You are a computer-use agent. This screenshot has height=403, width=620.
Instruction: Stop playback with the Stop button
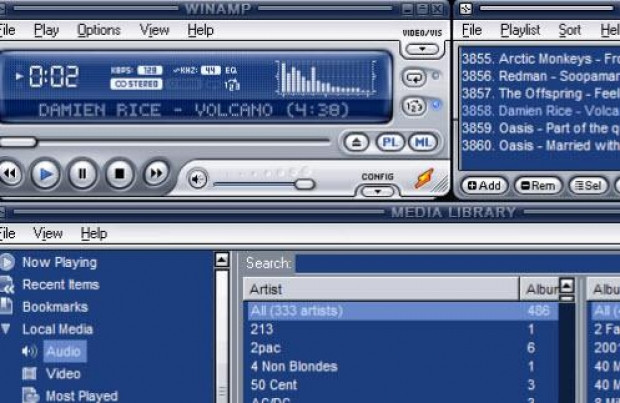(x=119, y=173)
